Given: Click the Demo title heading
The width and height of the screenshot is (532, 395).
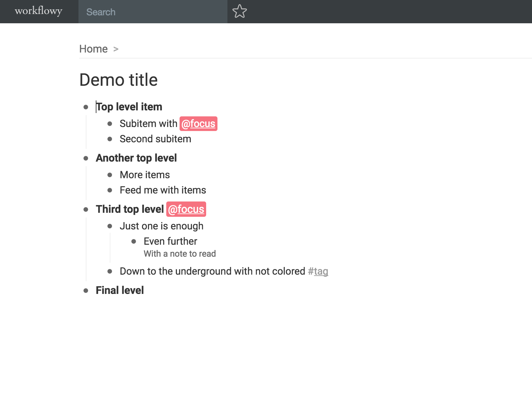Looking at the screenshot, I should pyautogui.click(x=118, y=80).
